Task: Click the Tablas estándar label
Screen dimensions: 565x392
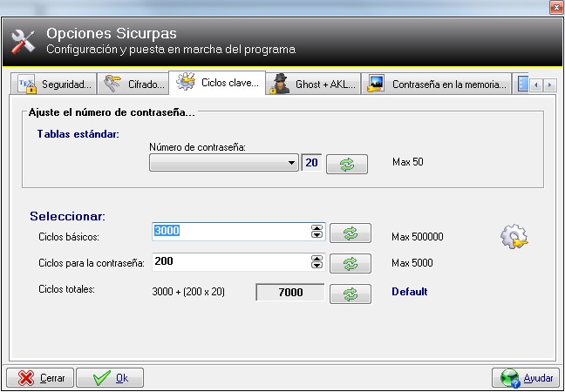Action: (x=78, y=134)
